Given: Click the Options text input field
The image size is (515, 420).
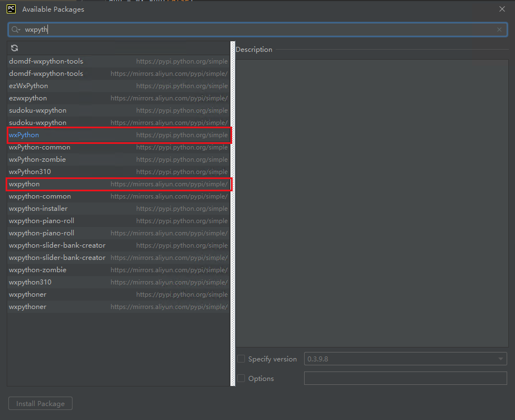Looking at the screenshot, I should (x=405, y=378).
